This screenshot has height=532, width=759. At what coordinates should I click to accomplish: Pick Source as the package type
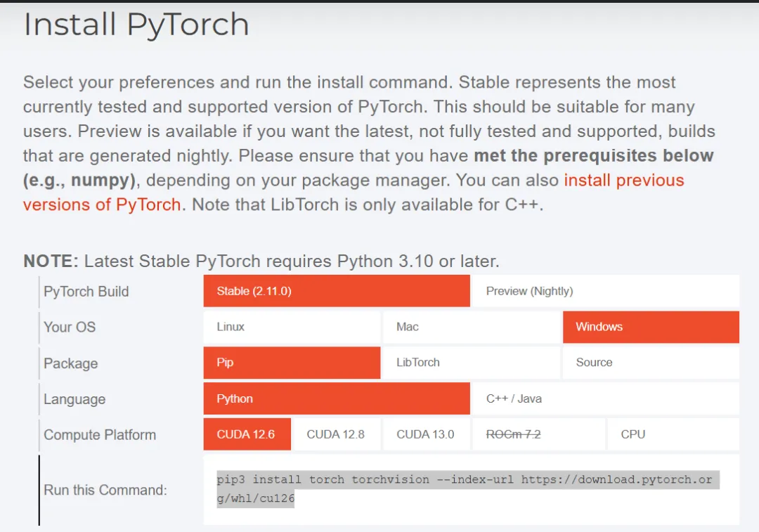point(650,363)
